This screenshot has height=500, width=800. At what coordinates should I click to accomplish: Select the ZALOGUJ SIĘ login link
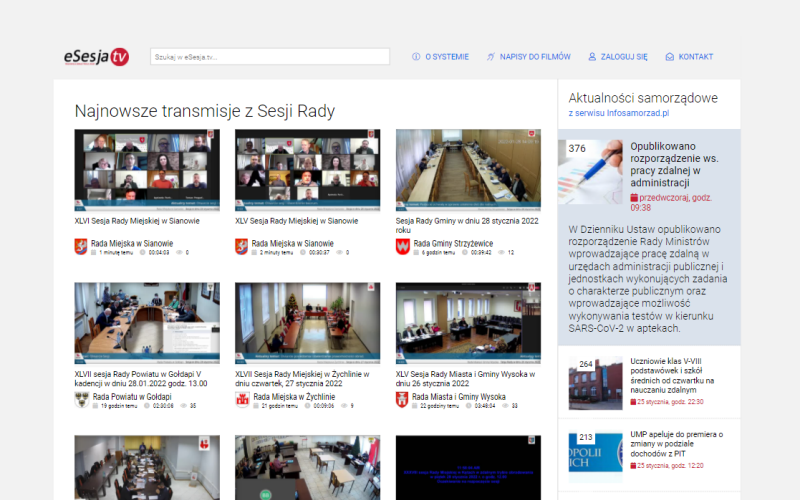[624, 57]
